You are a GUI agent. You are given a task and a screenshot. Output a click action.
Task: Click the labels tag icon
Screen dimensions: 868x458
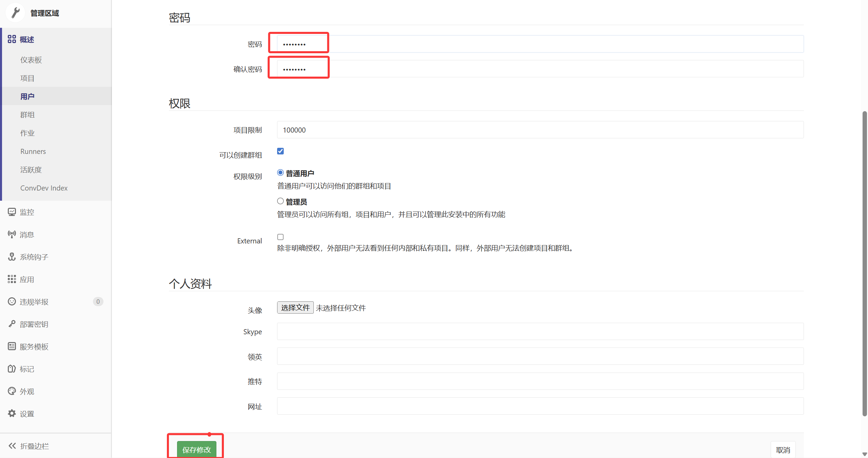tap(12, 369)
